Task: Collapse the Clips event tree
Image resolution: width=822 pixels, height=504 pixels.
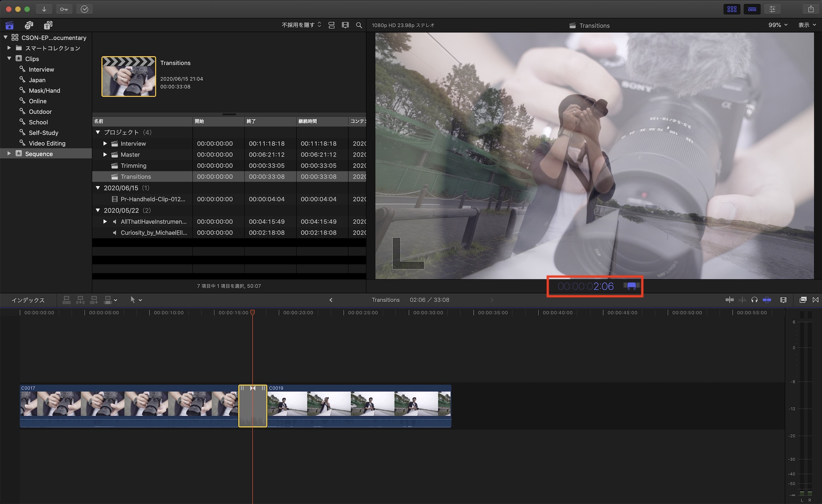Action: [9, 59]
